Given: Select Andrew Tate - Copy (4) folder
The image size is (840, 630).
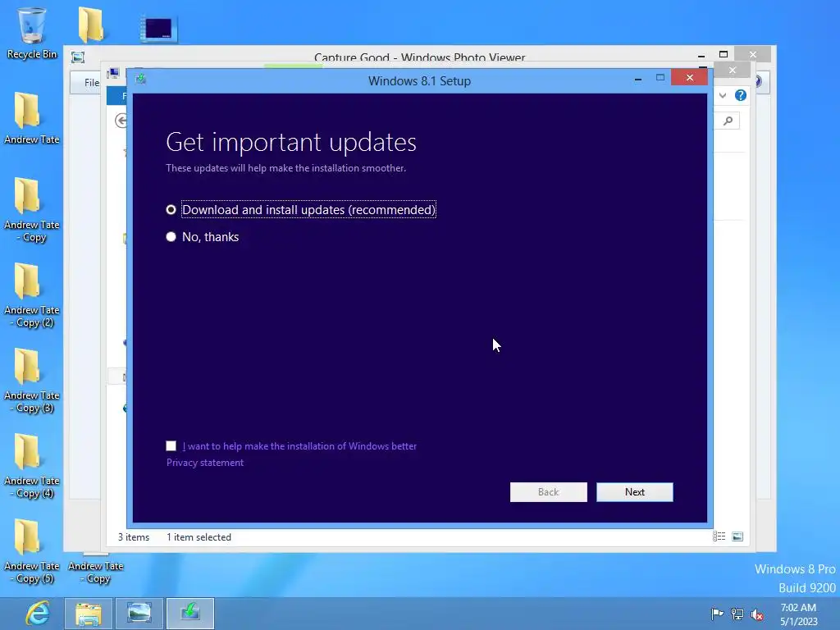Looking at the screenshot, I should (x=32, y=466).
